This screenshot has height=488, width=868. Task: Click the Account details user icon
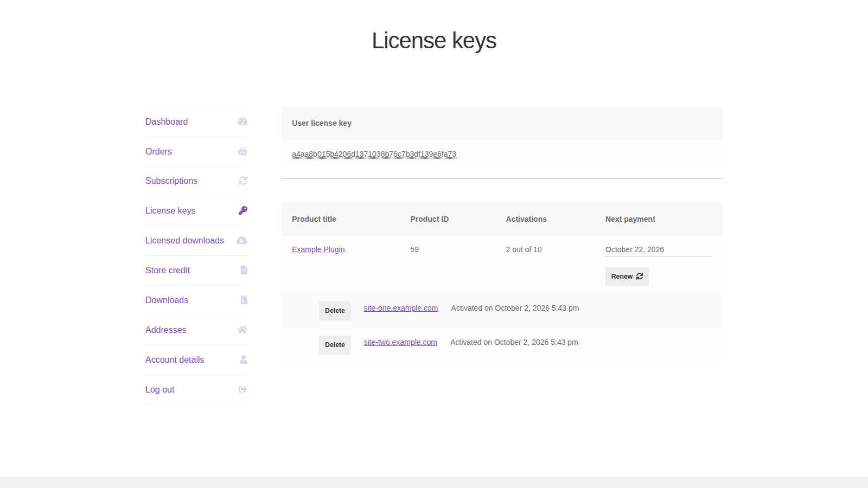click(x=244, y=359)
